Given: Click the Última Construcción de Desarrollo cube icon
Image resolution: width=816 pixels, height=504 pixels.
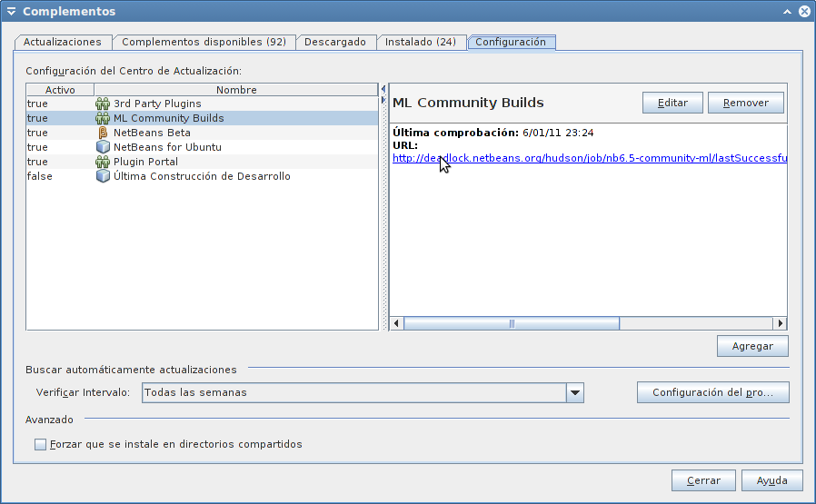Looking at the screenshot, I should [103, 176].
